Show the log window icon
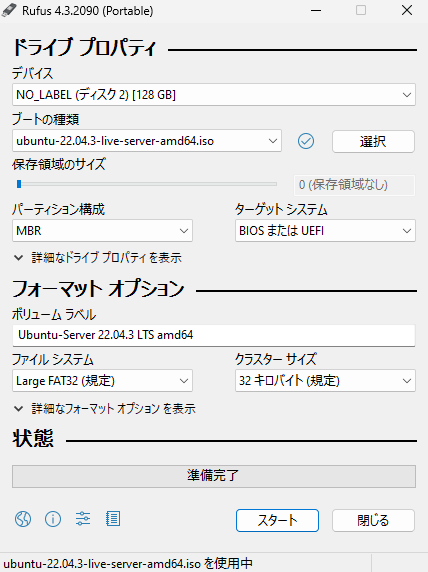The height and width of the screenshot is (572, 428). click(x=113, y=519)
